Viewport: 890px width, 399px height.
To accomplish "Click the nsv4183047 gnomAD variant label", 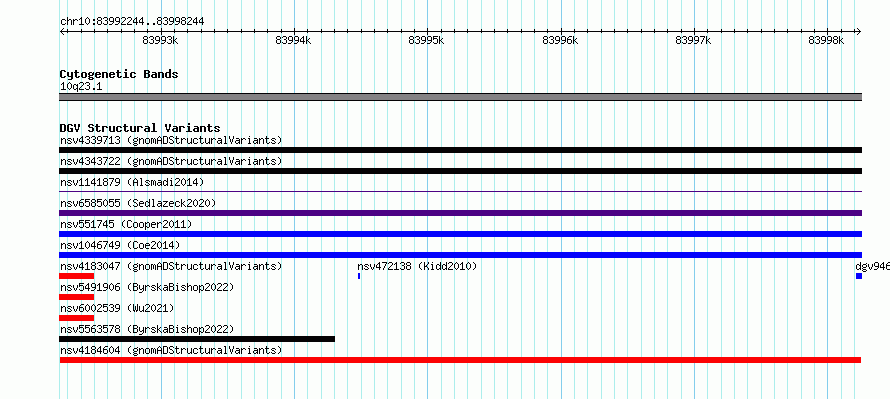I will click(171, 266).
